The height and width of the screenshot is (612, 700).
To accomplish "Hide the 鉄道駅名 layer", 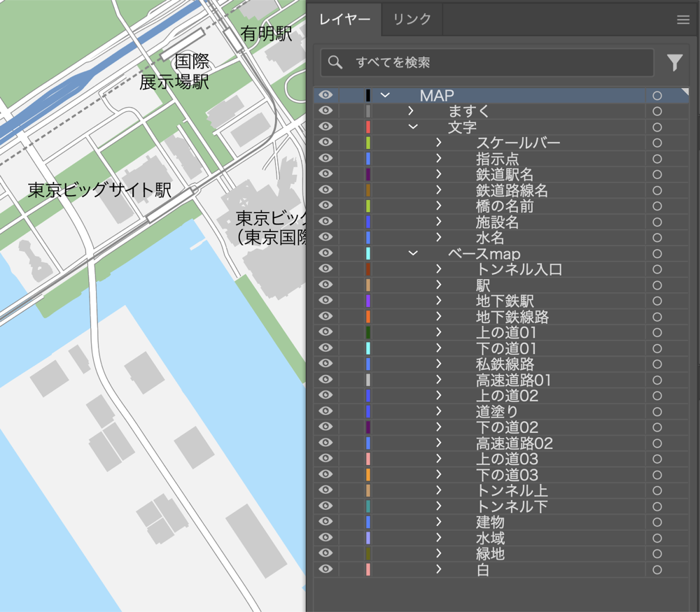I will [x=325, y=174].
